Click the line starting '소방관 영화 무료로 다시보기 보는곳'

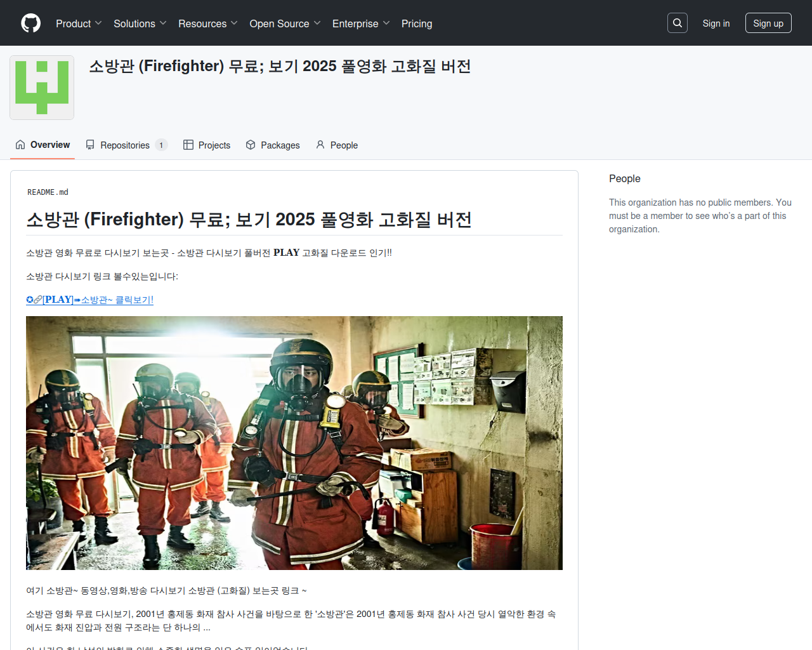(209, 253)
